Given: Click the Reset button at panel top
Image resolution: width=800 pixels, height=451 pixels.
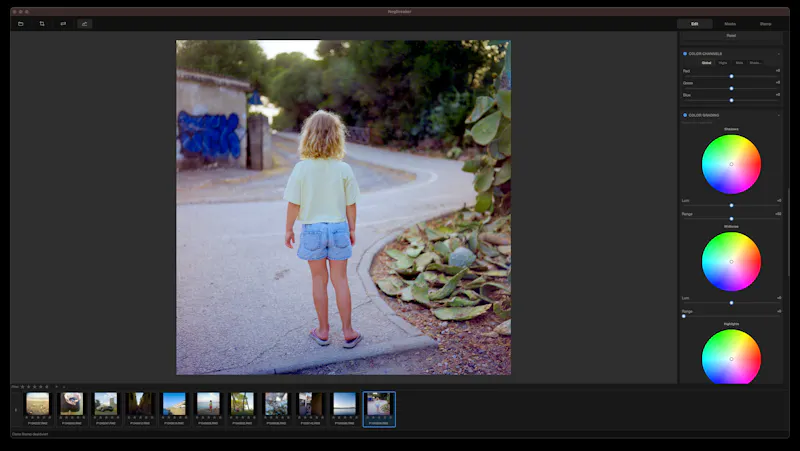Looking at the screenshot, I should [x=731, y=36].
